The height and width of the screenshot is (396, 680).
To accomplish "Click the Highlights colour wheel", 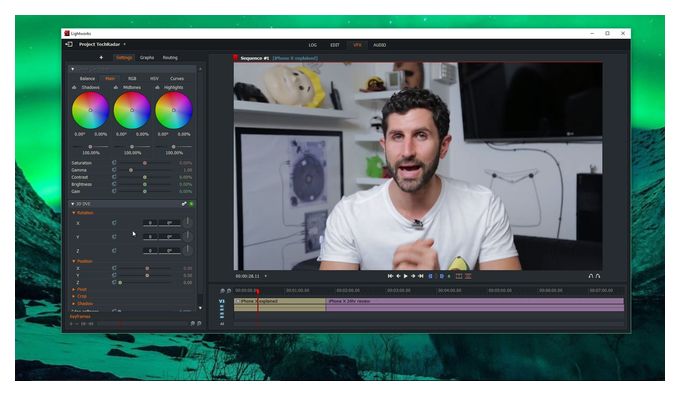I will (x=173, y=110).
